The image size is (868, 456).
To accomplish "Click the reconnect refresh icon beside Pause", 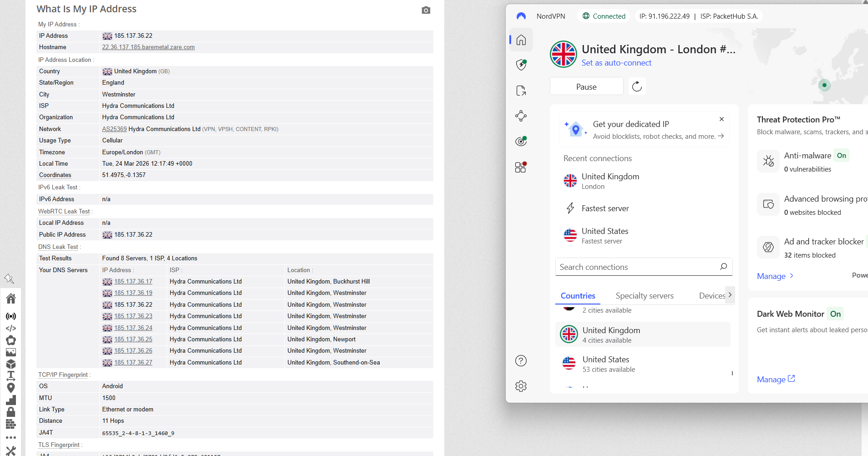I will pyautogui.click(x=637, y=86).
